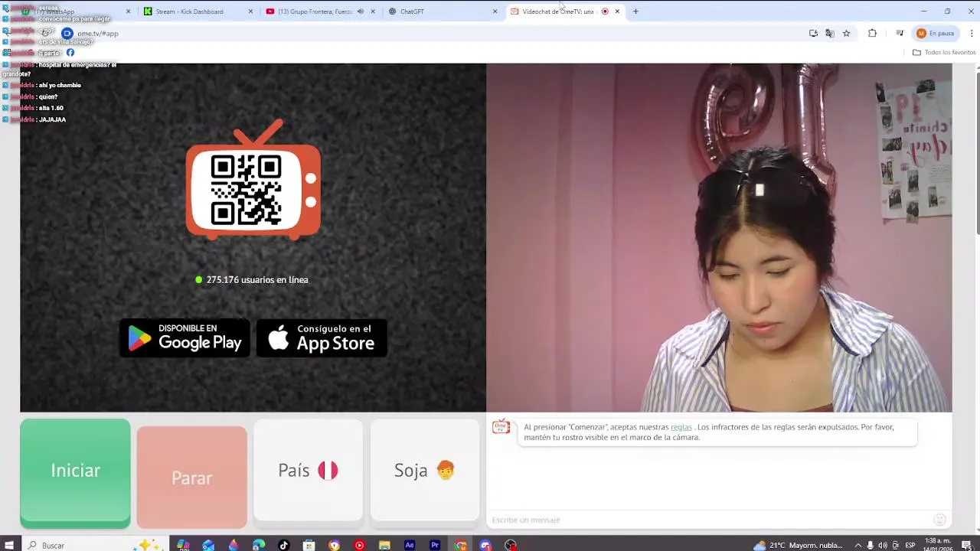980x551 pixels.
Task: Click the Google Play download badge
Action: pos(185,337)
